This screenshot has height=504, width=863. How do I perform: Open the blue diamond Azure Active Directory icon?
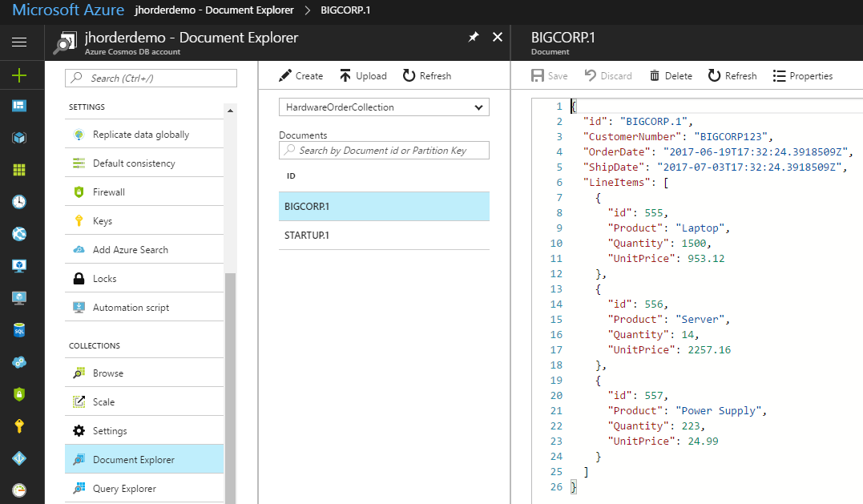click(x=19, y=458)
